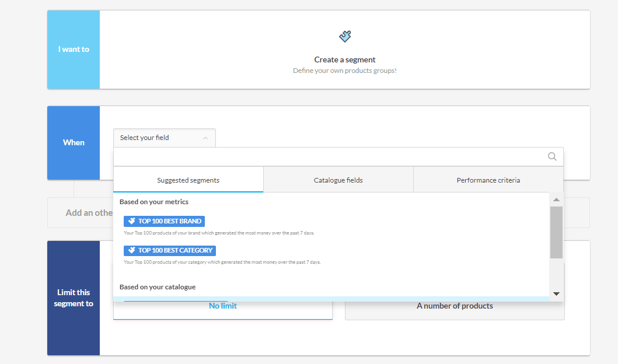618x364 pixels.
Task: Click the Based on your catalogue heading
Action: click(x=158, y=287)
